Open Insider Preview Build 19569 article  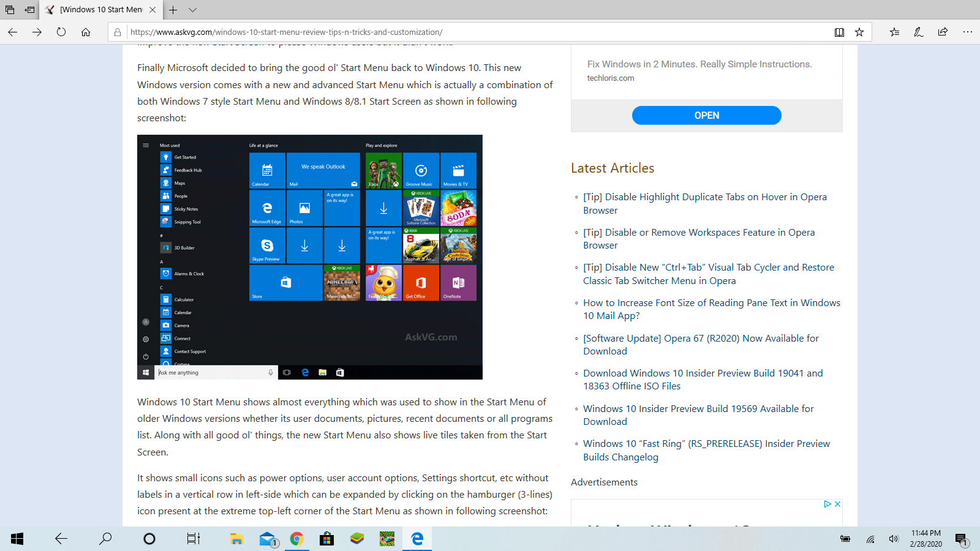pos(698,415)
